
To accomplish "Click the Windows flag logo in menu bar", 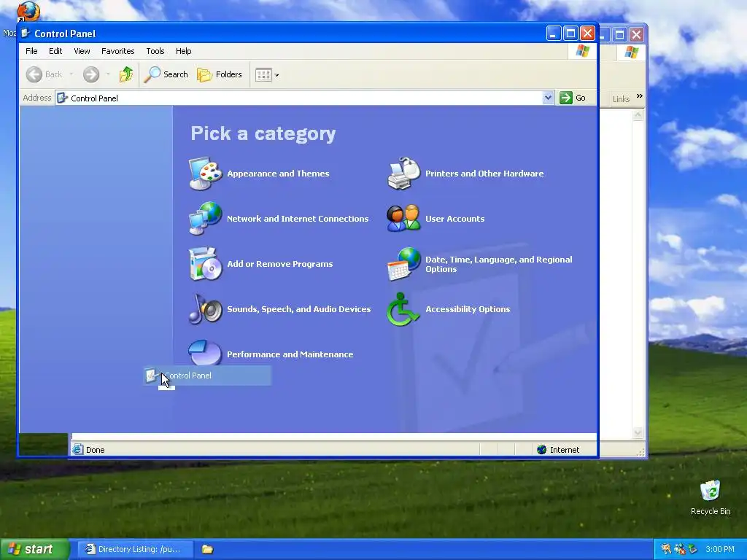I will [583, 51].
